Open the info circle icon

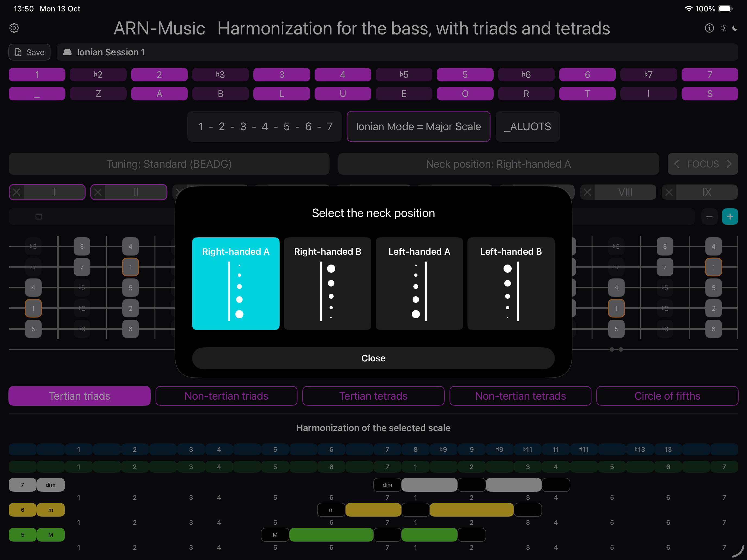click(709, 28)
